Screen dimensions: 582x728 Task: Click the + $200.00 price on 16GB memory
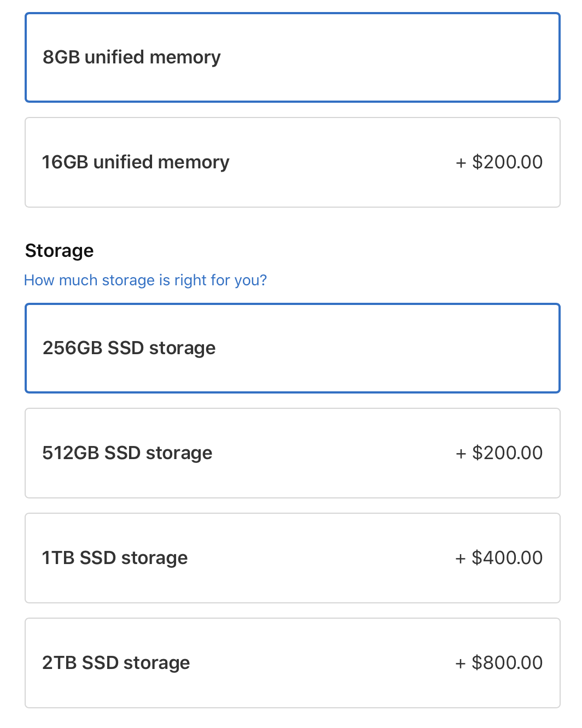[499, 162]
